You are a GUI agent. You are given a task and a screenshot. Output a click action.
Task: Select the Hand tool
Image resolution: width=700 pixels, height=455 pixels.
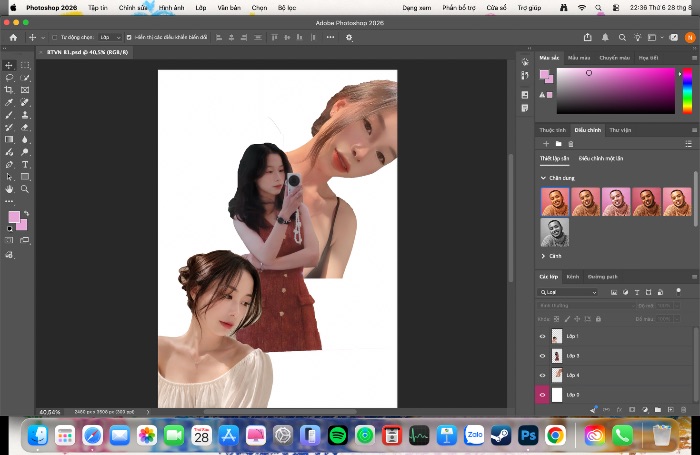[x=8, y=189]
